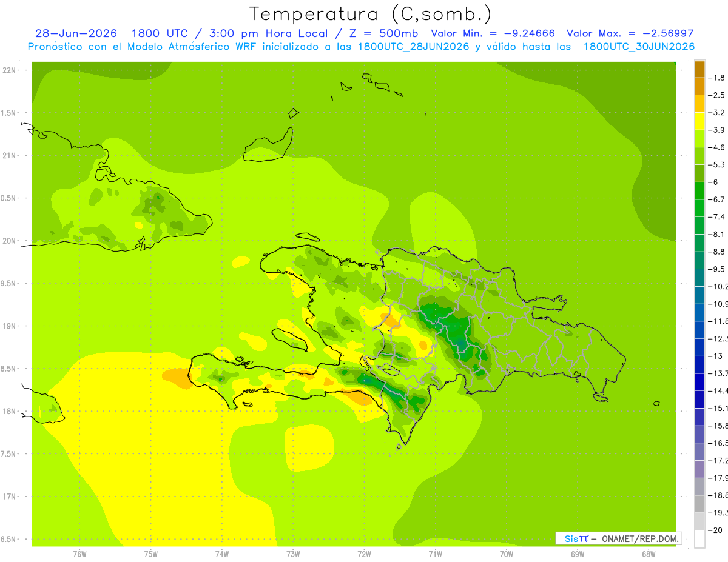Click the "76W" longitude axis label
This screenshot has height=562, width=728.
79,554
